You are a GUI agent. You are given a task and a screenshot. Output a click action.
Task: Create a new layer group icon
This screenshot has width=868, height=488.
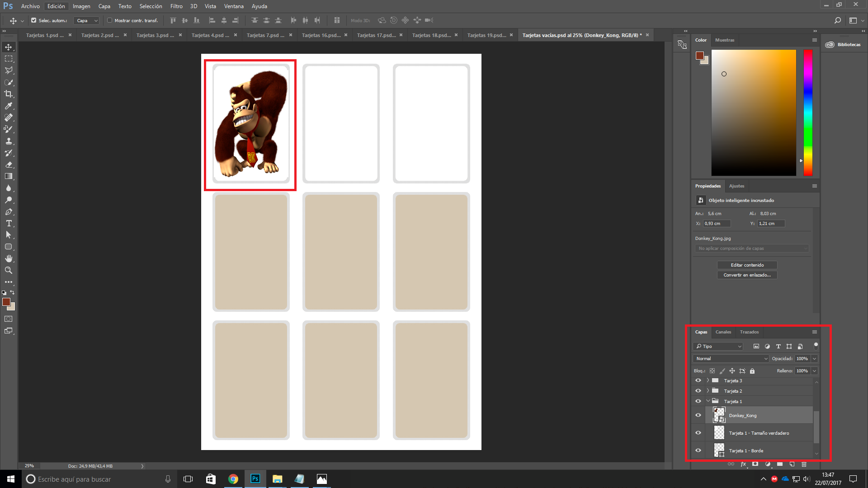click(x=780, y=464)
